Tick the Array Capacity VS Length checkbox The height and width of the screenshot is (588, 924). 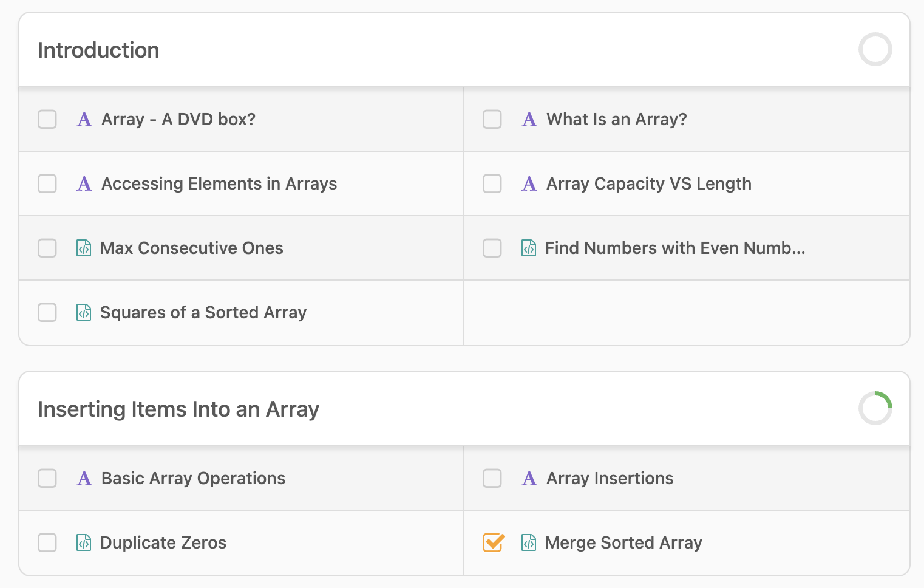[x=492, y=183]
